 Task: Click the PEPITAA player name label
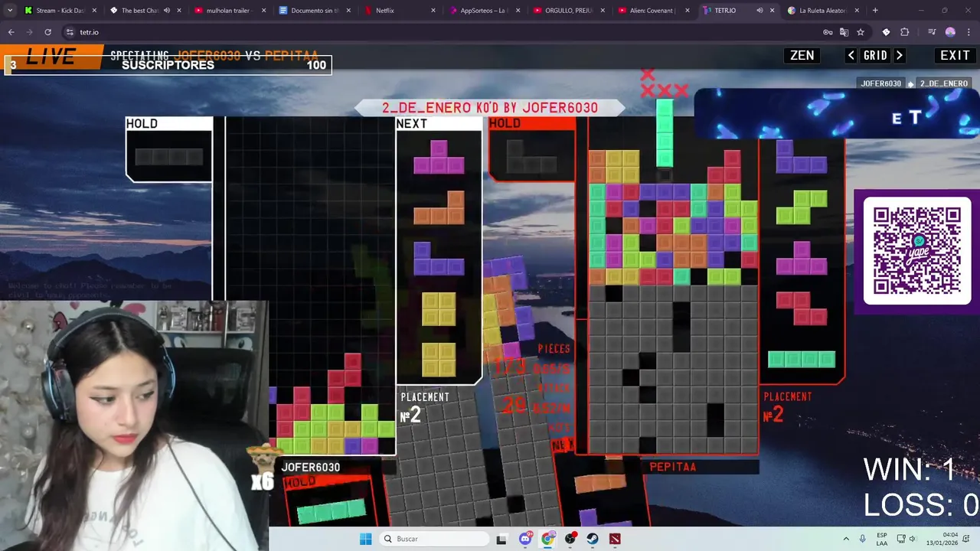point(672,467)
